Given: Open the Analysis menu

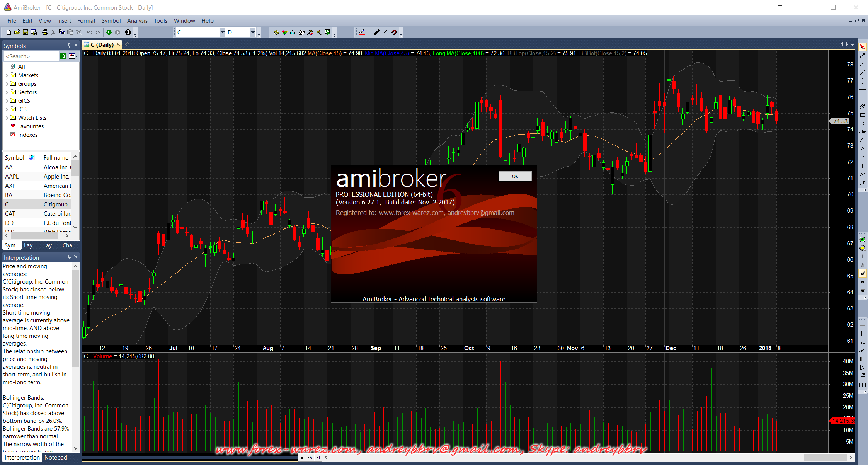Looking at the screenshot, I should [x=137, y=21].
